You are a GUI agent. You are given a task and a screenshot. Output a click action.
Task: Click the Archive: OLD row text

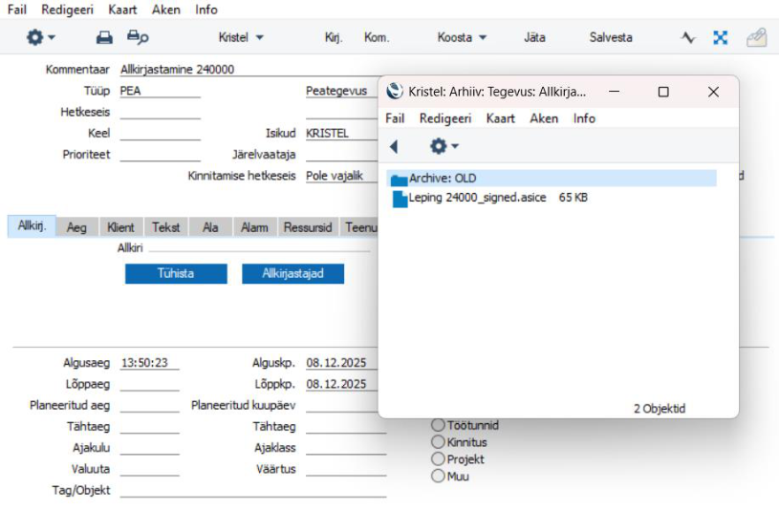tap(443, 179)
